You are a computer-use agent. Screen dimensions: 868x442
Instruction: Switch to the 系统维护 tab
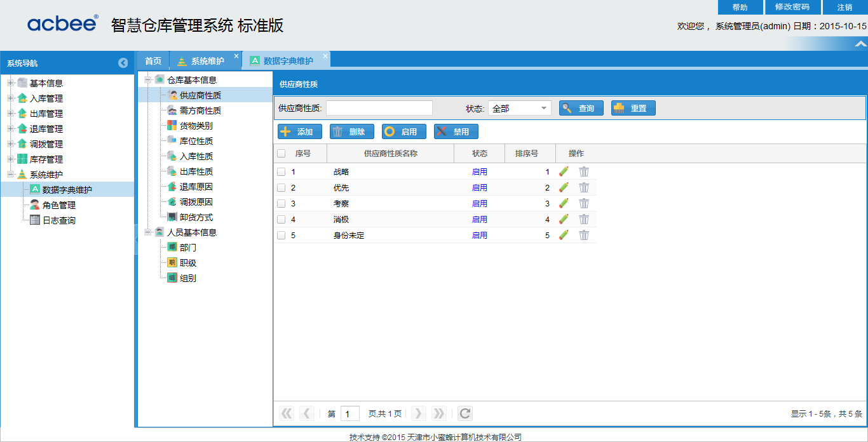[x=207, y=61]
